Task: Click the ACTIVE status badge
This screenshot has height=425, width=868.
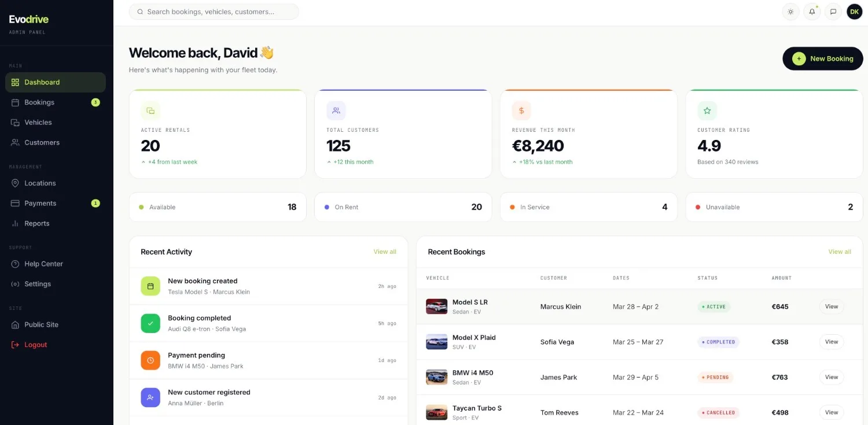Action: [x=714, y=307]
